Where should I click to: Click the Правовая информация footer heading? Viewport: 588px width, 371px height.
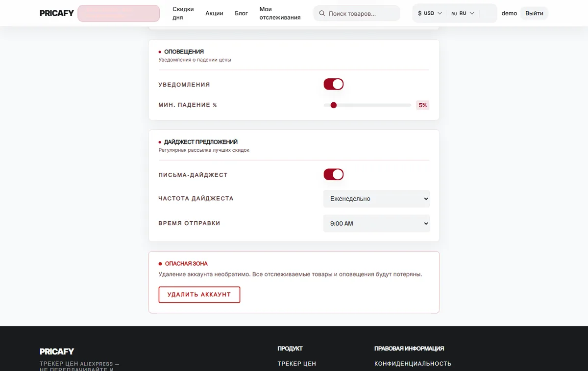tap(409, 348)
